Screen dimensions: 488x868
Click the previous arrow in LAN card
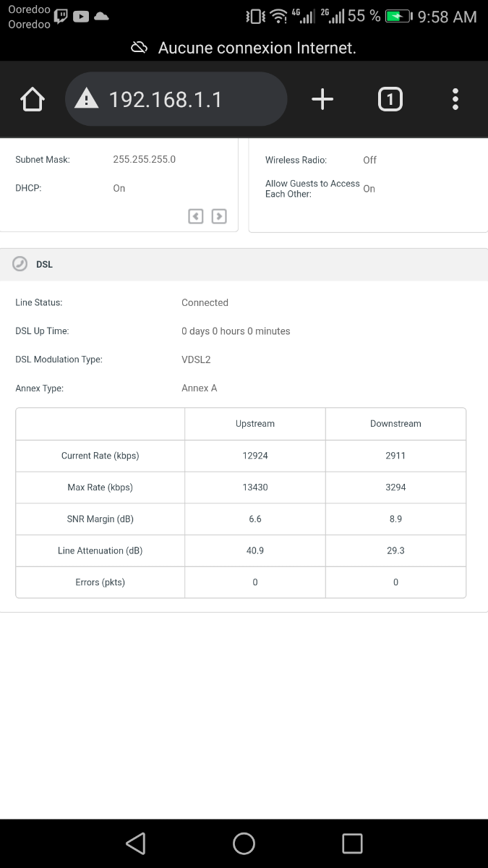pos(196,216)
